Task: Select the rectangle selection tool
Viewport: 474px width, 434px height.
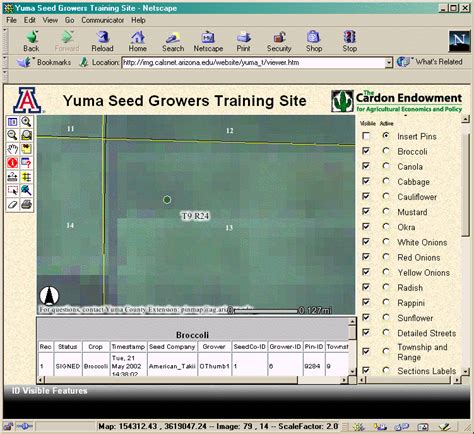Action: pos(13,190)
